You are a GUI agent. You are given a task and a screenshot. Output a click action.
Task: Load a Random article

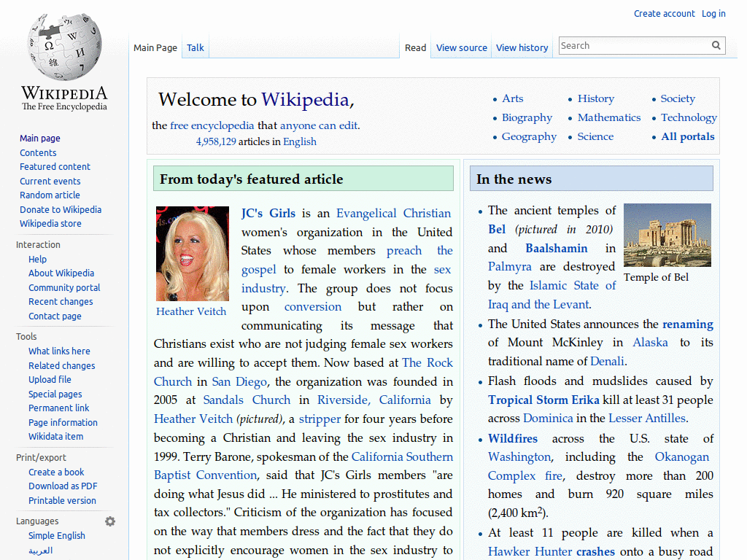(x=50, y=195)
